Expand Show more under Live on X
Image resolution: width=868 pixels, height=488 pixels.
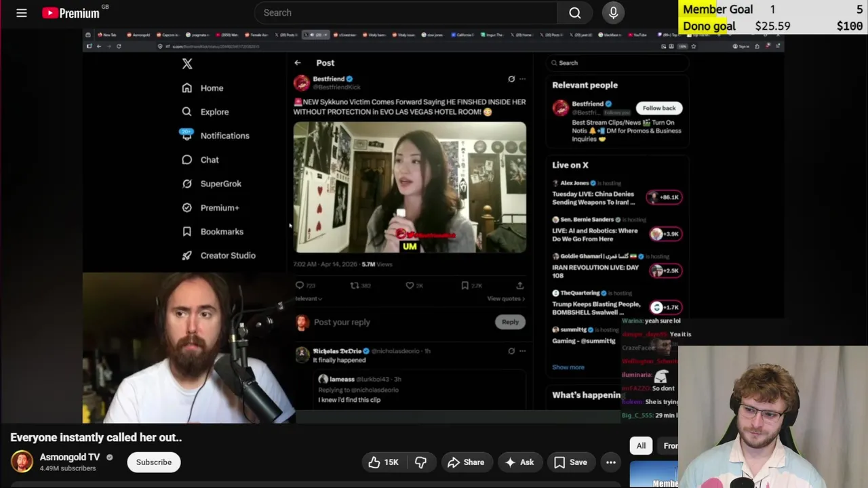[568, 367]
